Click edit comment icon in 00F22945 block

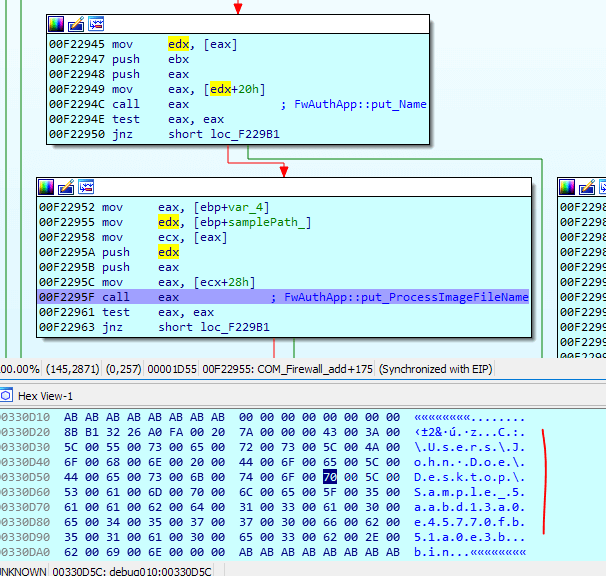pos(76,24)
